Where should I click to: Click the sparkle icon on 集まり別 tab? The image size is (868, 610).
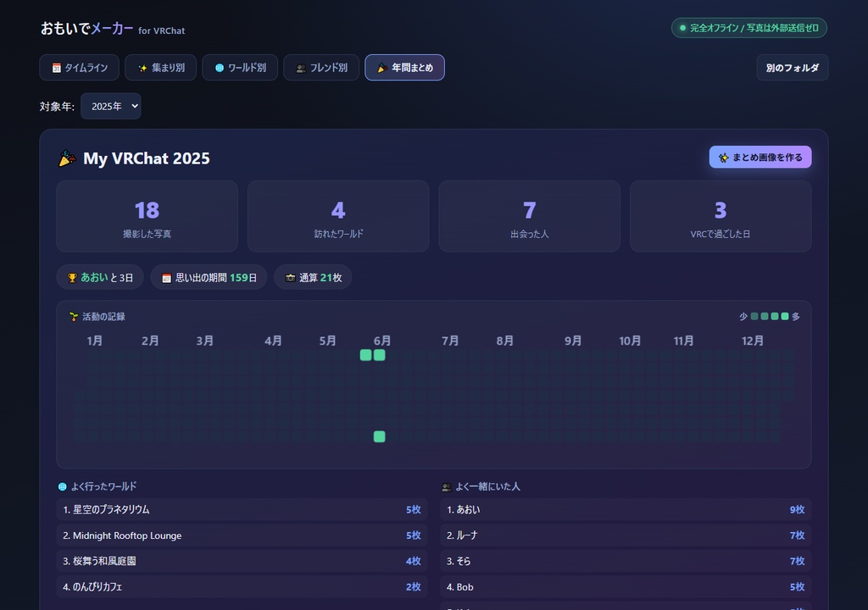tap(142, 68)
